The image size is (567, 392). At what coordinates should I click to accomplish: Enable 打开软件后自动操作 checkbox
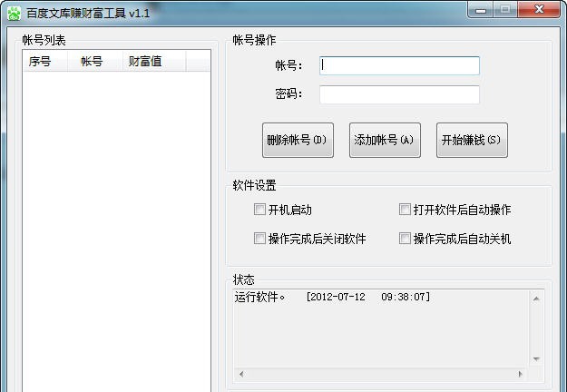(405, 209)
